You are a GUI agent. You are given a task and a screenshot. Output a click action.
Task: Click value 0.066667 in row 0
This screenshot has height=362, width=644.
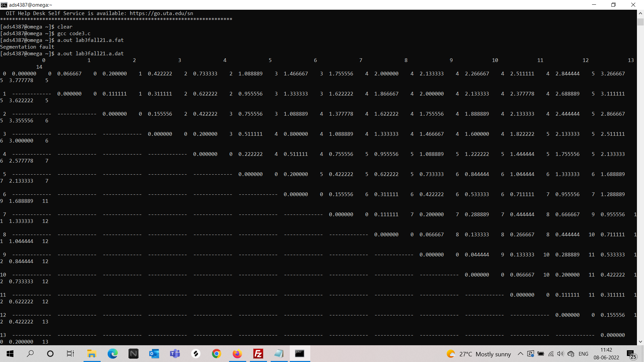click(69, 74)
